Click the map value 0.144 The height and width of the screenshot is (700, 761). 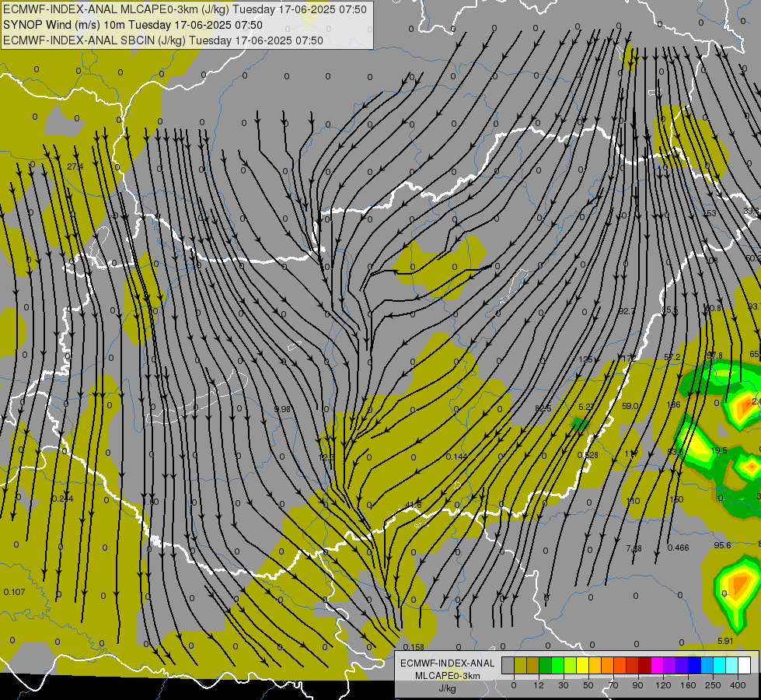tap(457, 456)
